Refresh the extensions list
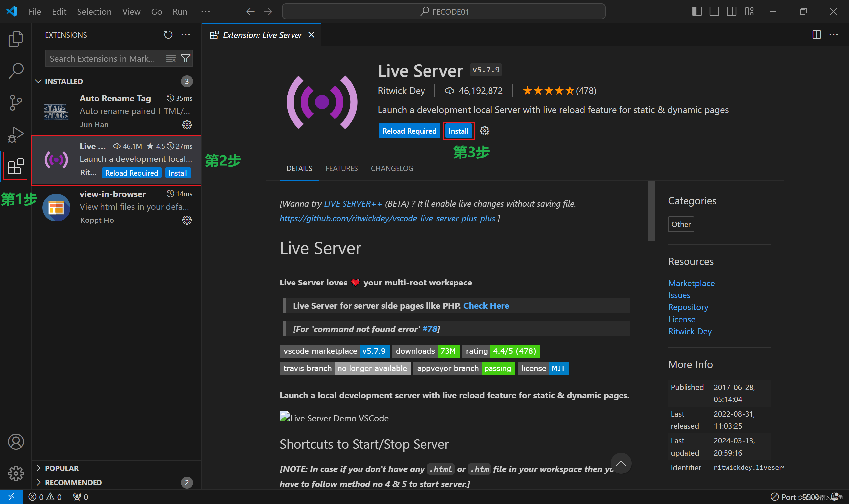849x504 pixels. pyautogui.click(x=168, y=35)
